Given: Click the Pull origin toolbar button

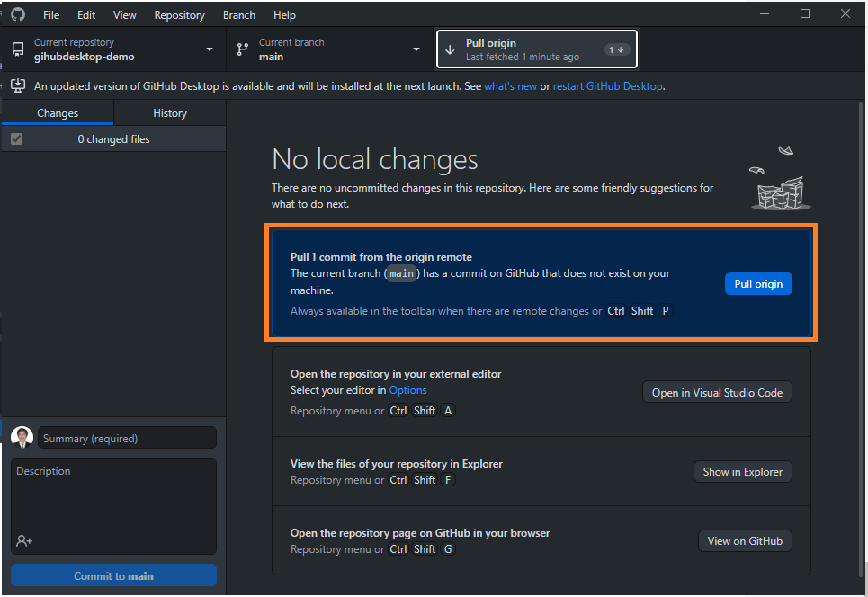Looking at the screenshot, I should 536,49.
